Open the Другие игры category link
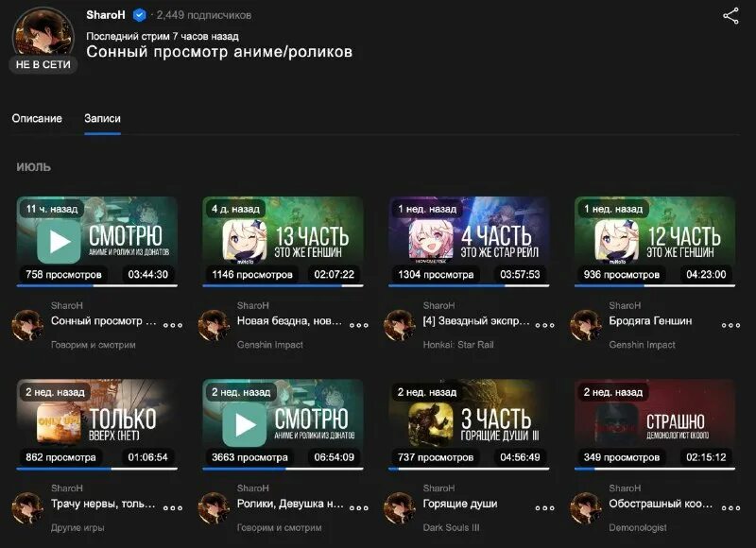 [x=77, y=527]
